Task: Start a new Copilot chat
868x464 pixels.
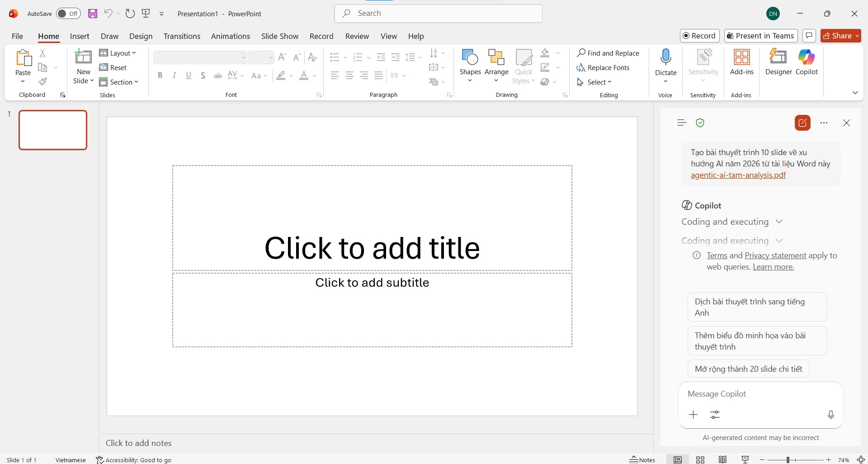Action: pos(802,123)
